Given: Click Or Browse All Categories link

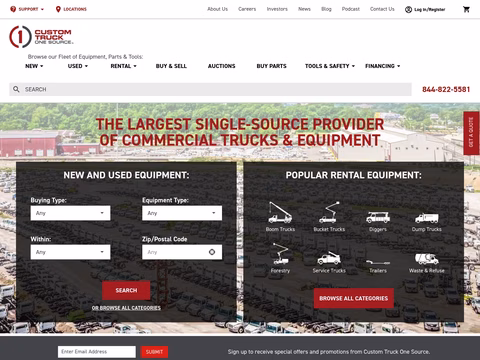Looking at the screenshot, I should [x=126, y=308].
